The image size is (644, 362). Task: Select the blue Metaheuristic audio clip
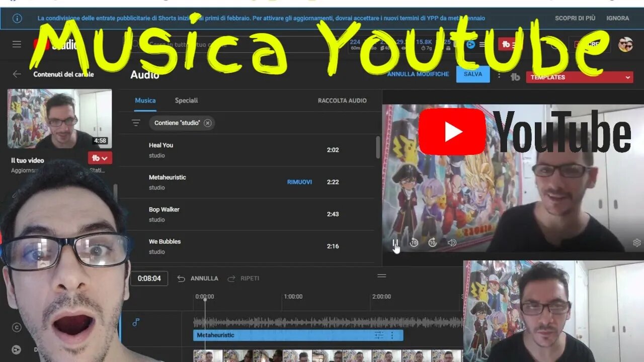coord(298,335)
